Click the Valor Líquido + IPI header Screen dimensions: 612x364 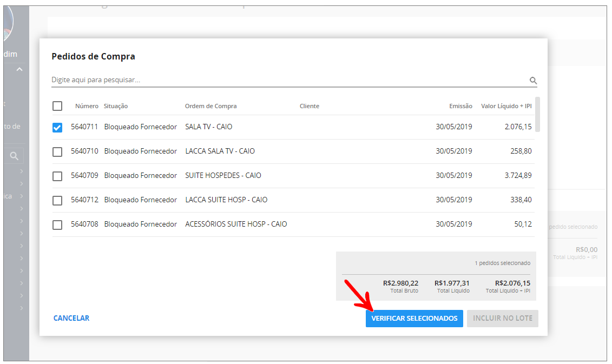[x=506, y=106]
